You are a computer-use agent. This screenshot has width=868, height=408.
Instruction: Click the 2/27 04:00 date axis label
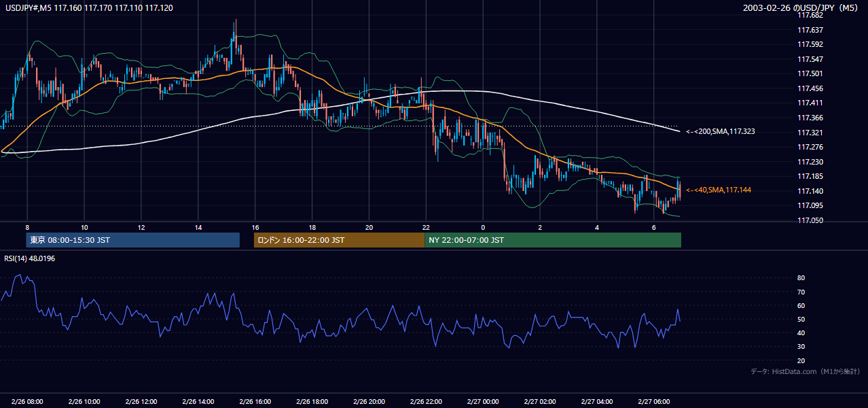pos(596,402)
